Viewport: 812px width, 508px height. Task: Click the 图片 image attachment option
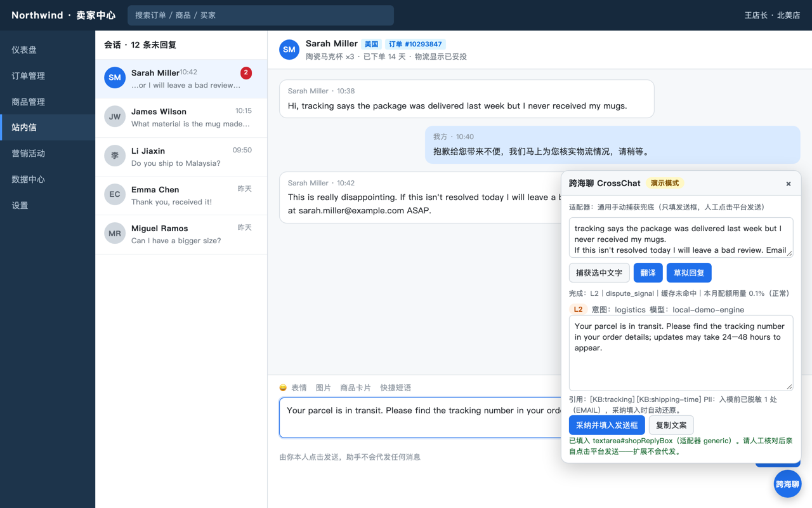324,388
